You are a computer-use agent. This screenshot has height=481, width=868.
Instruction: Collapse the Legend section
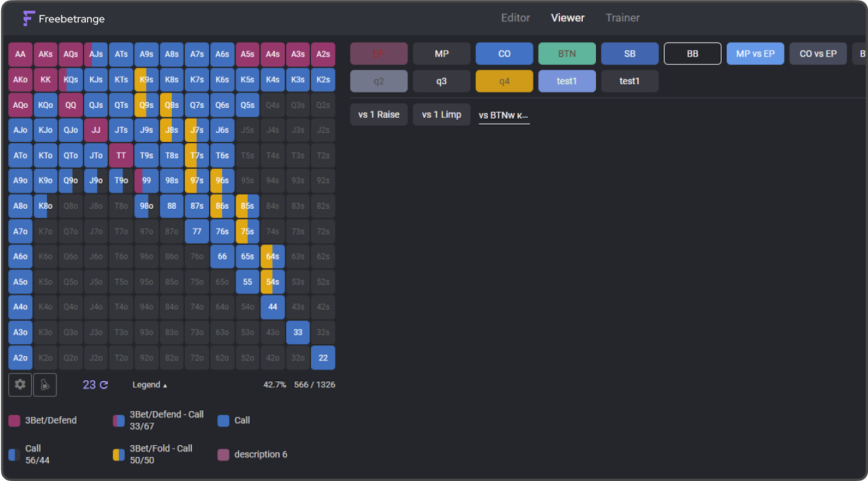pos(149,384)
